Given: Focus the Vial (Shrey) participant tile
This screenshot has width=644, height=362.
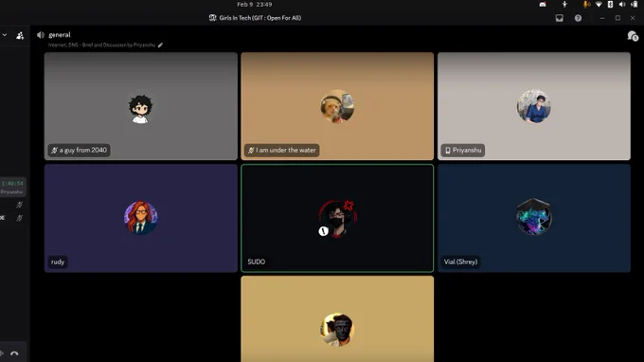Looking at the screenshot, I should [x=534, y=218].
